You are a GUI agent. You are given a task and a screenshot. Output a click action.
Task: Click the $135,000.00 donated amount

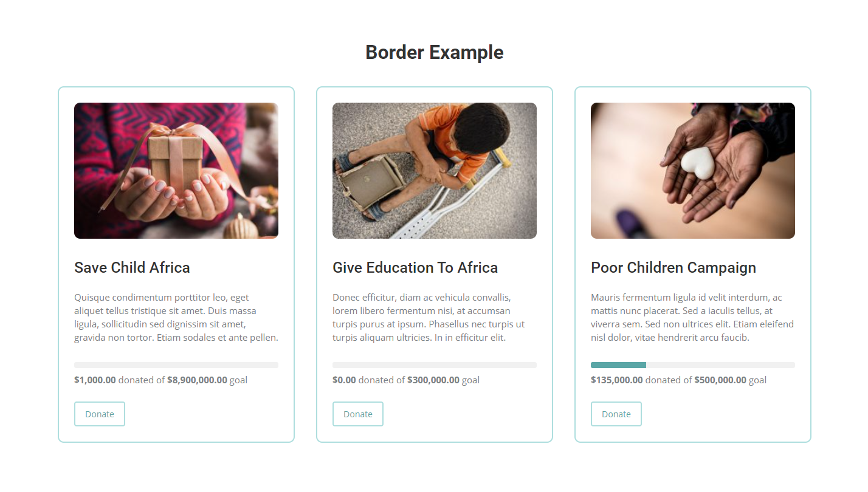(616, 380)
